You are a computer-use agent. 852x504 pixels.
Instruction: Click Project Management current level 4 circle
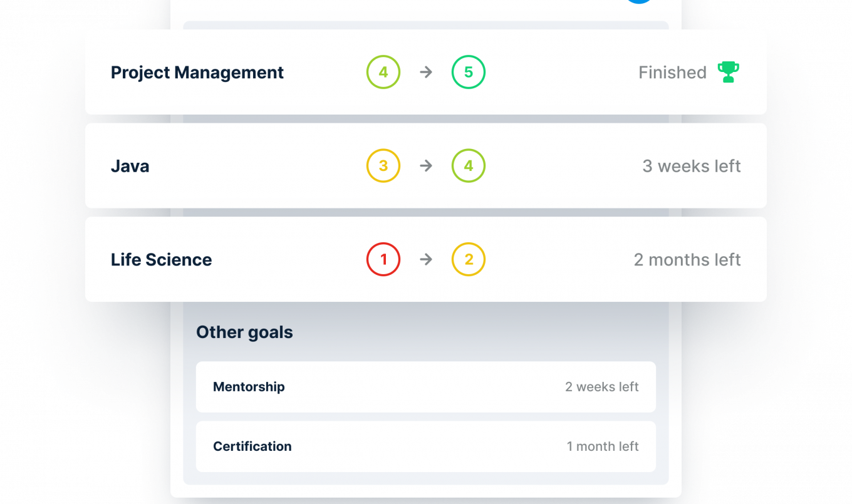(383, 73)
